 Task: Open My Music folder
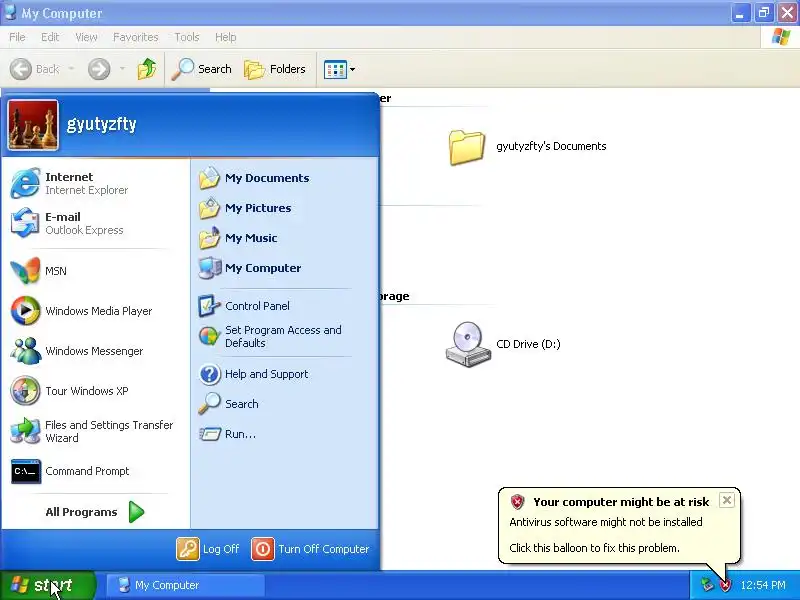pyautogui.click(x=285, y=238)
